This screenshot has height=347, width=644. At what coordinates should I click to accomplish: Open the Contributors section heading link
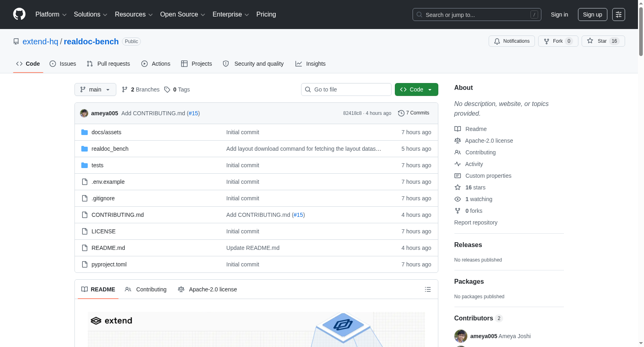click(479, 318)
